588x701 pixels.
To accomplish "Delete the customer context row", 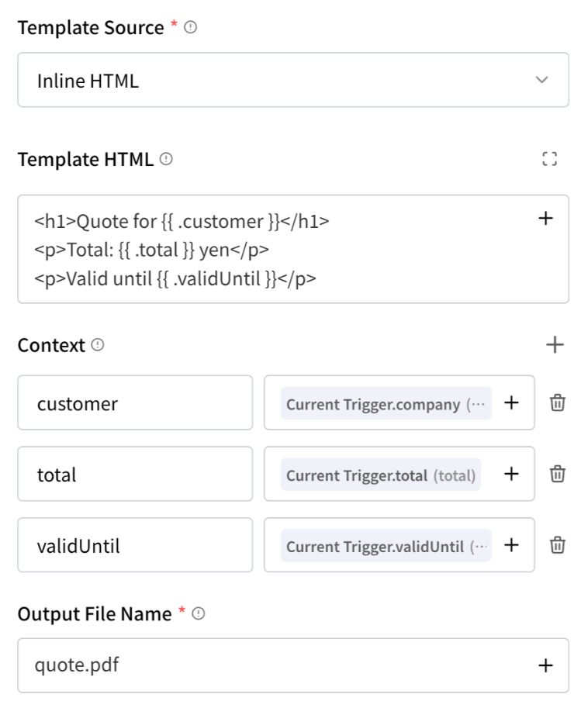I will point(558,402).
